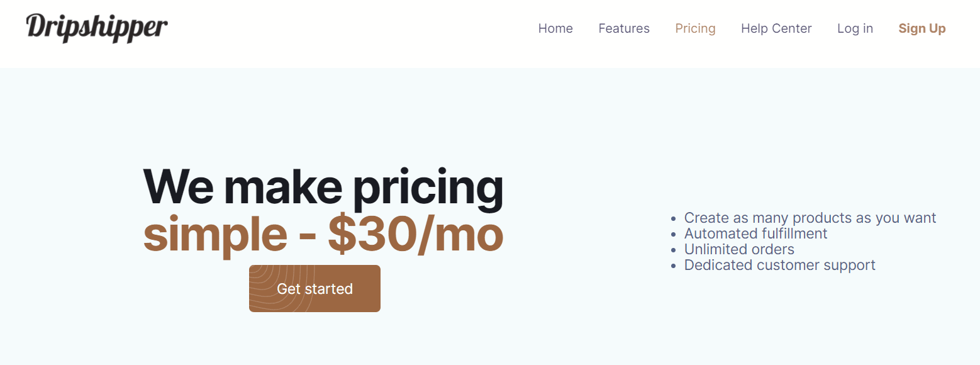
Task: Click the 'We make pricing' heading
Action: 323,186
